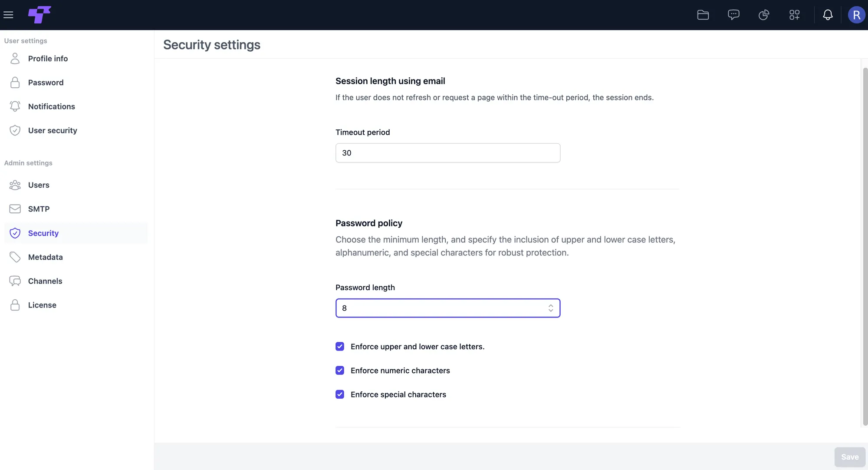Toggle Enforce special characters checkbox
The image size is (868, 470).
(340, 394)
